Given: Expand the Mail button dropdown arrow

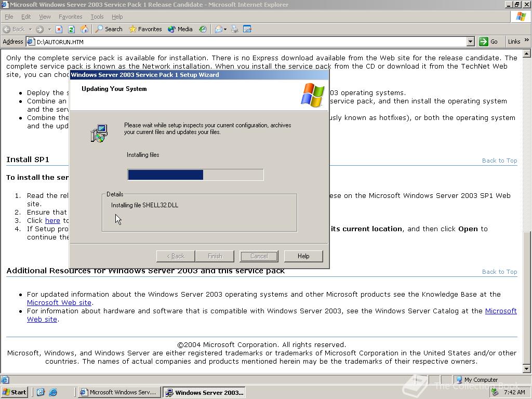Looking at the screenshot, I should (225, 29).
